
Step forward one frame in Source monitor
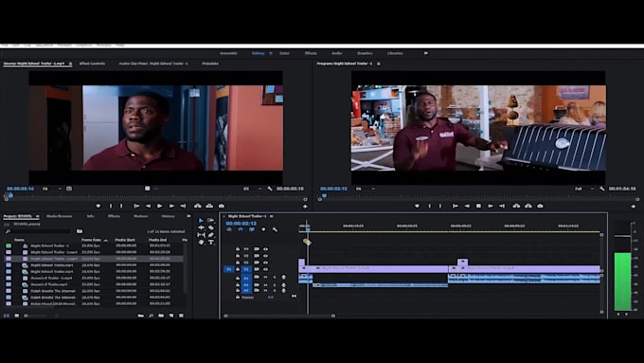171,206
